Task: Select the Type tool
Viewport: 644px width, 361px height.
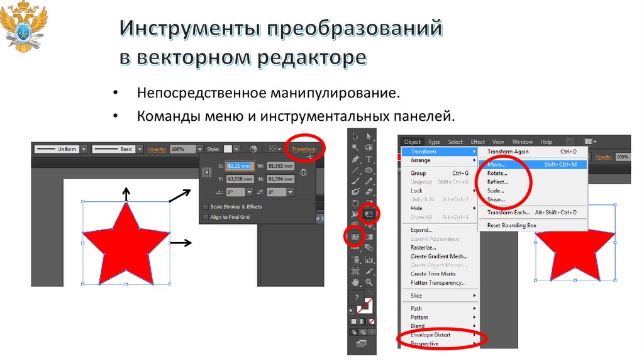Action: tap(369, 159)
